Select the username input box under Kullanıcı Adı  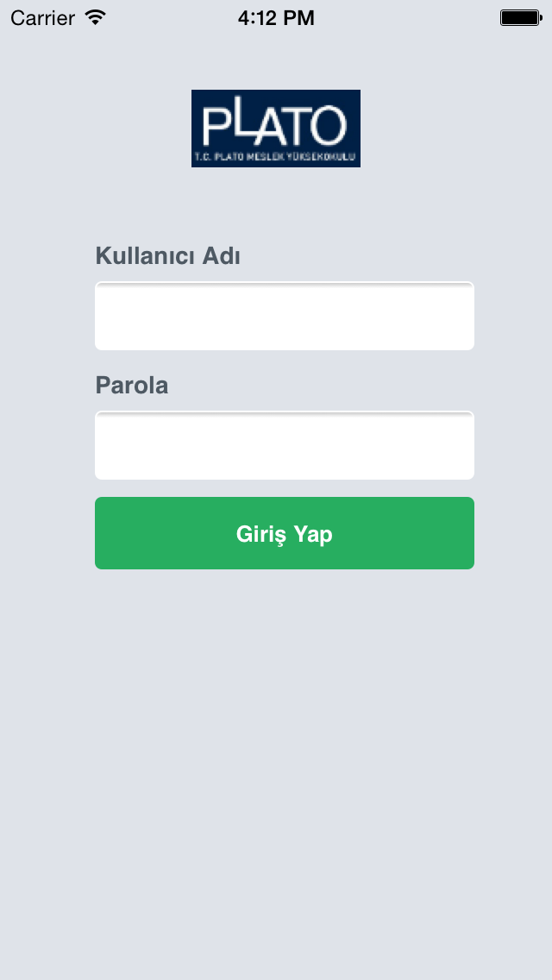click(285, 316)
